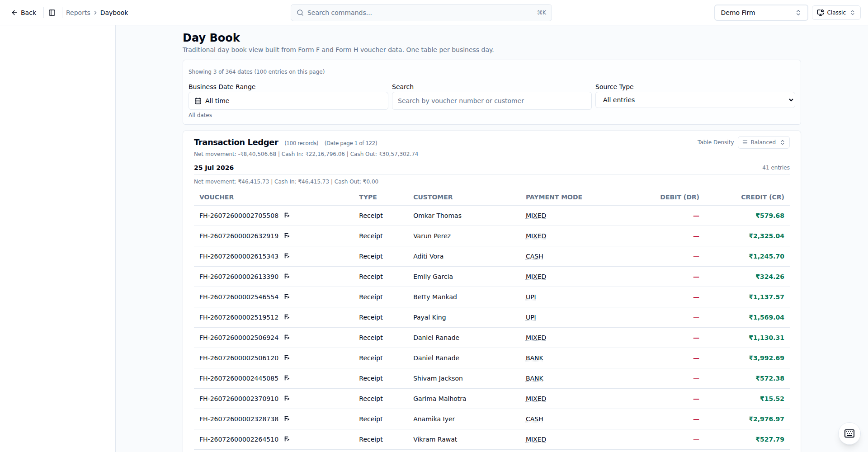Viewport: 868px width, 452px height.
Task: Click credit amount ₹3,992.69
Action: coord(766,358)
